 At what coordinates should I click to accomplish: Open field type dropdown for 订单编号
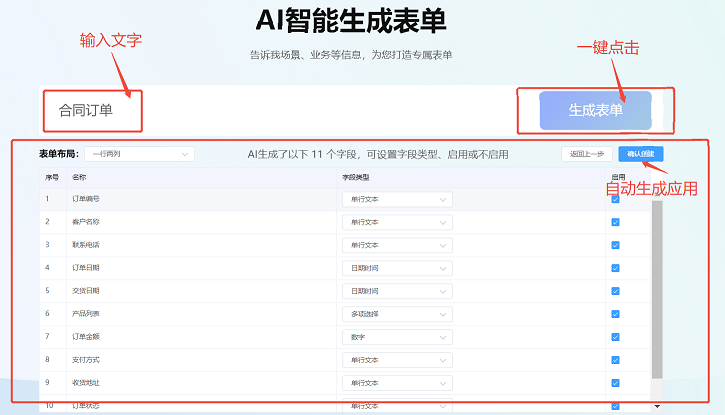coord(396,199)
